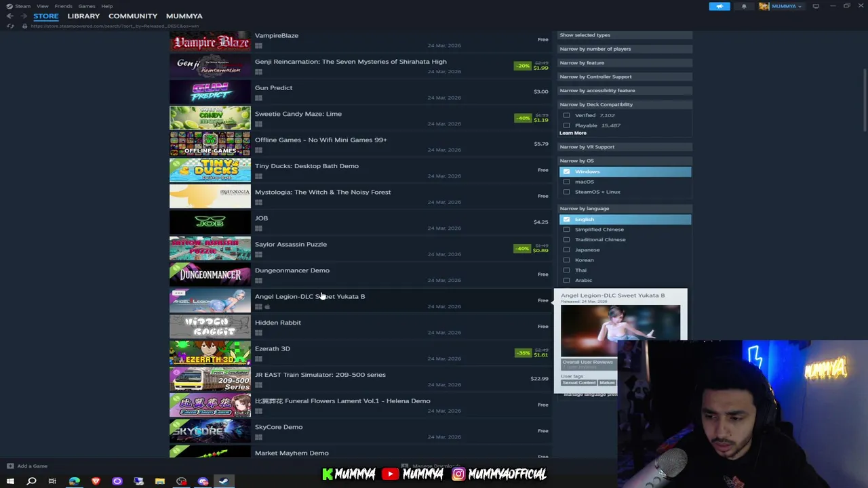Open the VampireBlaze game thumbnail
This screenshot has height=488, width=868.
tap(210, 41)
